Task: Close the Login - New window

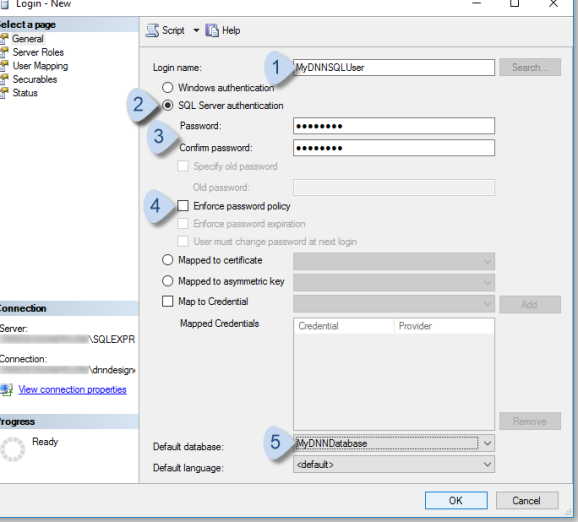Action: point(553,4)
